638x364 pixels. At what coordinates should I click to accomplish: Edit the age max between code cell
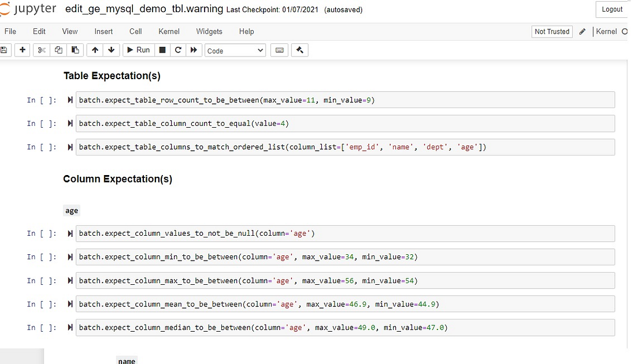[x=345, y=281]
